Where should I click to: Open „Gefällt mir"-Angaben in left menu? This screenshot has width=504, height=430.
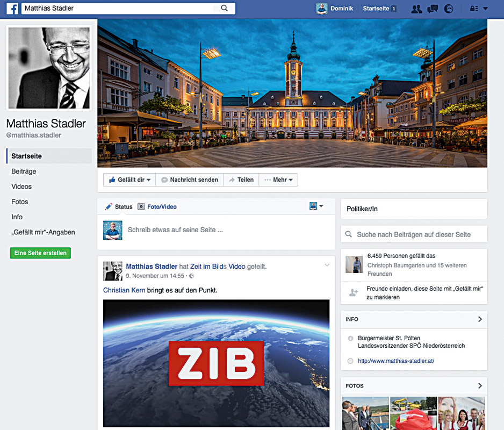(43, 232)
